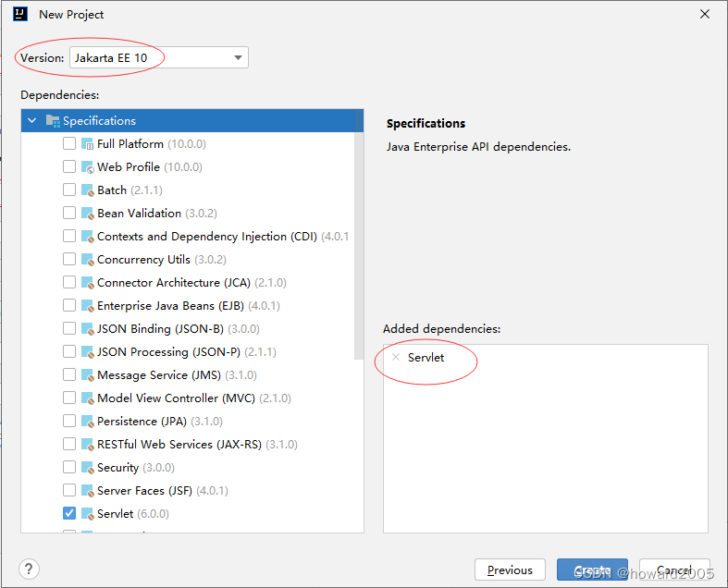This screenshot has height=588, width=728.
Task: Click the Full Platform library icon
Action: [87, 144]
